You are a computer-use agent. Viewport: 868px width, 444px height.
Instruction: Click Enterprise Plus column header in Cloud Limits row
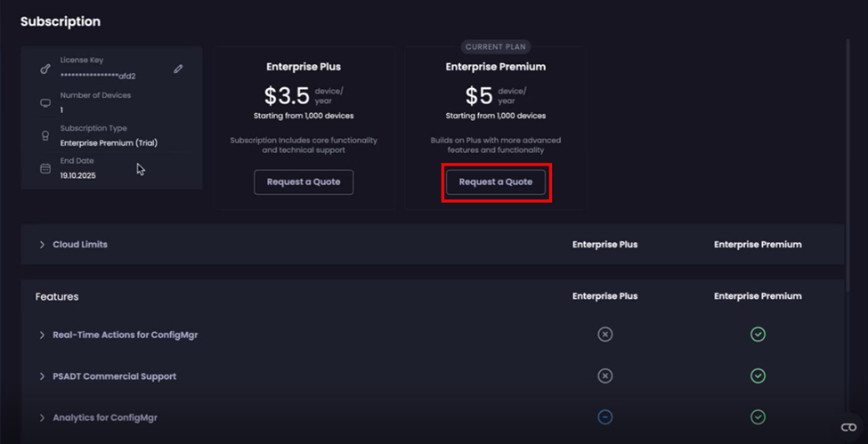(605, 244)
